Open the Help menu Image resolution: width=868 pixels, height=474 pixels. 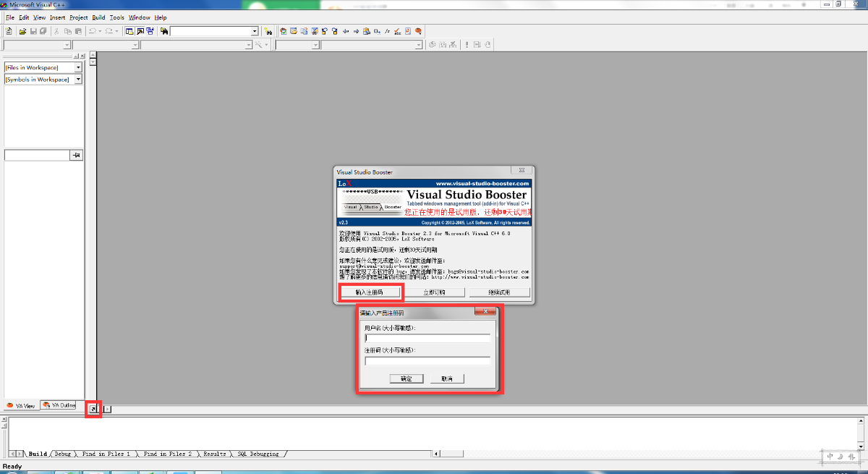pyautogui.click(x=161, y=17)
